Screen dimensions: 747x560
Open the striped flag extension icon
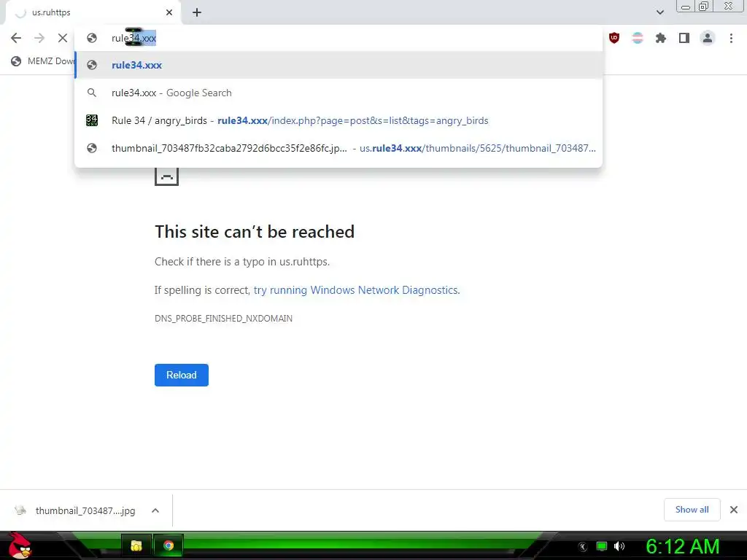[638, 38]
